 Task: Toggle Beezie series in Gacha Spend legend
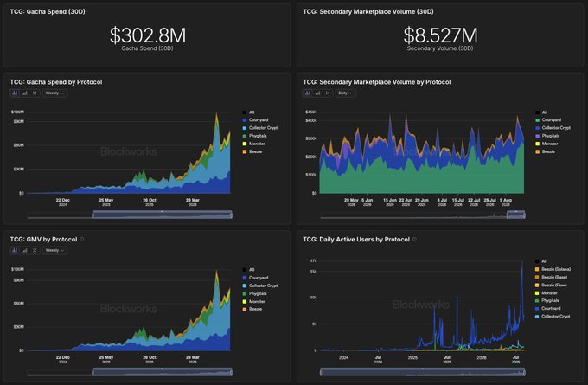[252, 151]
